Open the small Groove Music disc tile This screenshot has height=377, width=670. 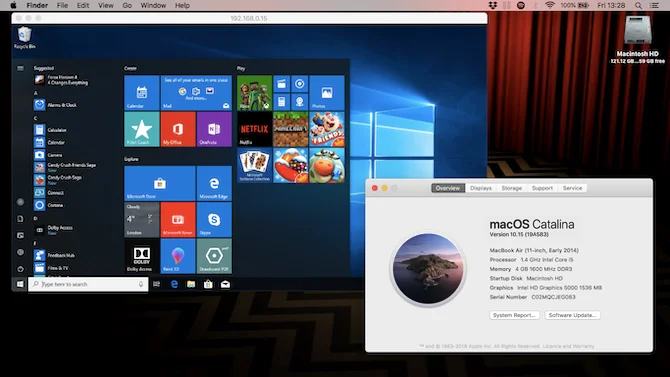[x=300, y=84]
